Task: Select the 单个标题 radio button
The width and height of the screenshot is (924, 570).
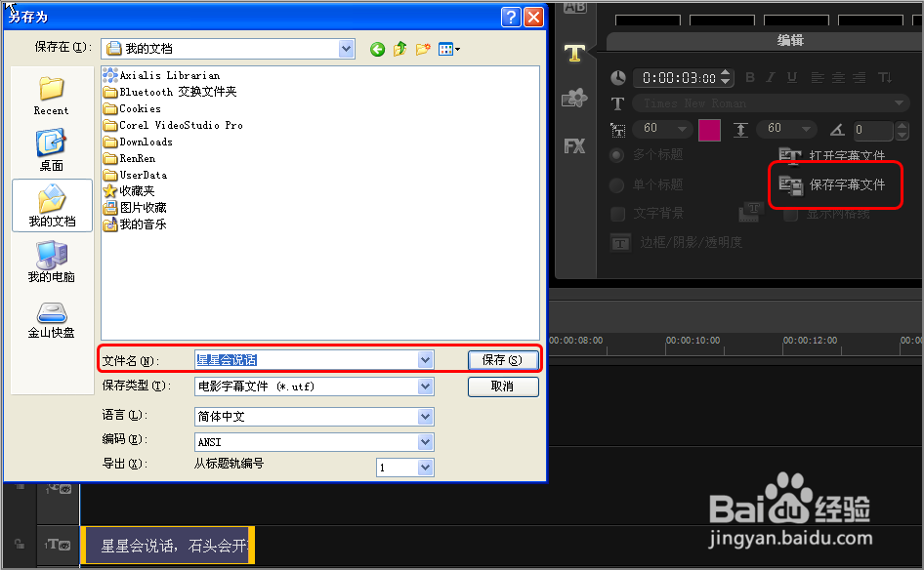Action: pos(616,185)
